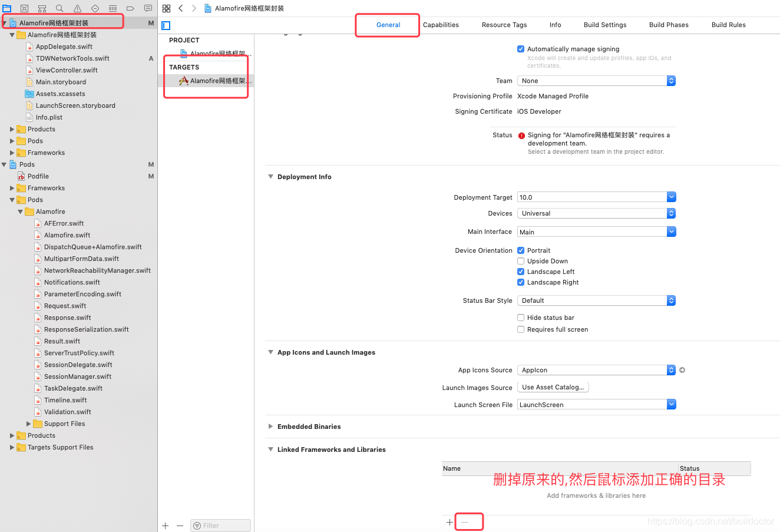Open the Project navigator folder icon
The width and height of the screenshot is (780, 532).
click(x=6, y=8)
